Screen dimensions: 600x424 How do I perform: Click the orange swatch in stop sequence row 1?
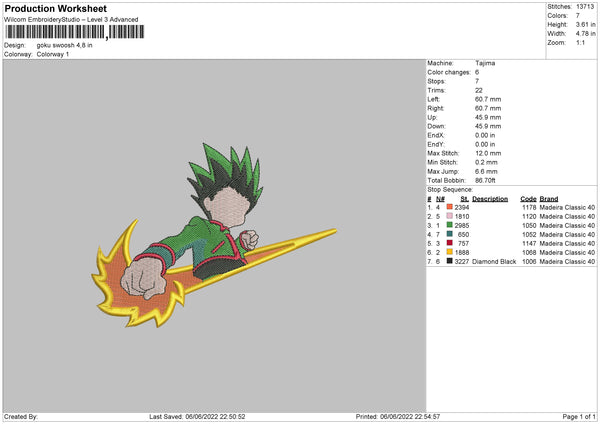click(450, 207)
